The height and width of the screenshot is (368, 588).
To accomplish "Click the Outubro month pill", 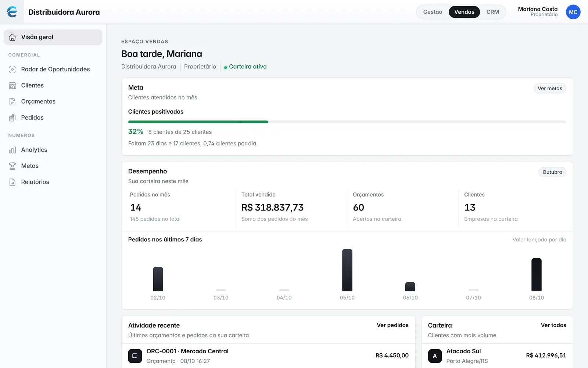I will 552,172.
